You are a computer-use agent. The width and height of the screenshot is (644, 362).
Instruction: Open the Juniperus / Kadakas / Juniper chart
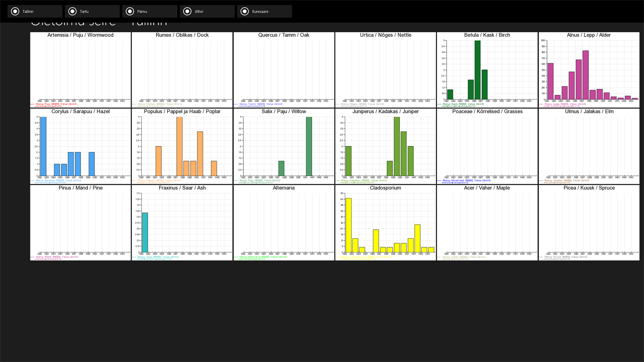tap(386, 146)
